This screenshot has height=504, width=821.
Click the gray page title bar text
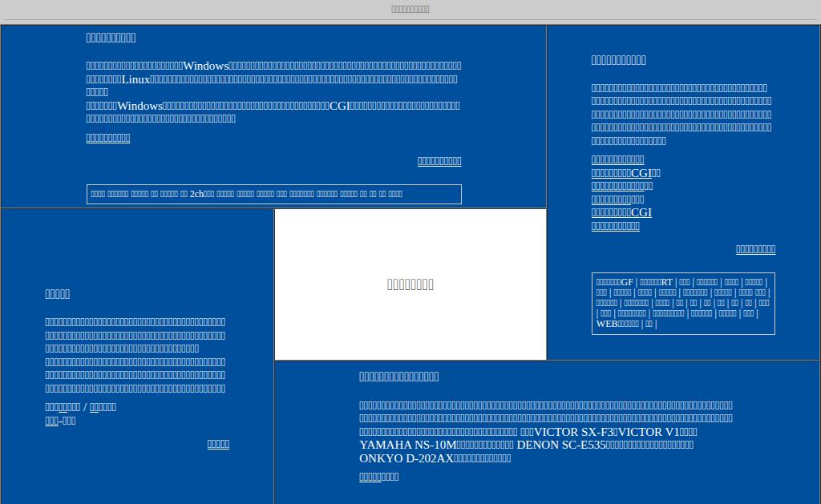pos(410,9)
